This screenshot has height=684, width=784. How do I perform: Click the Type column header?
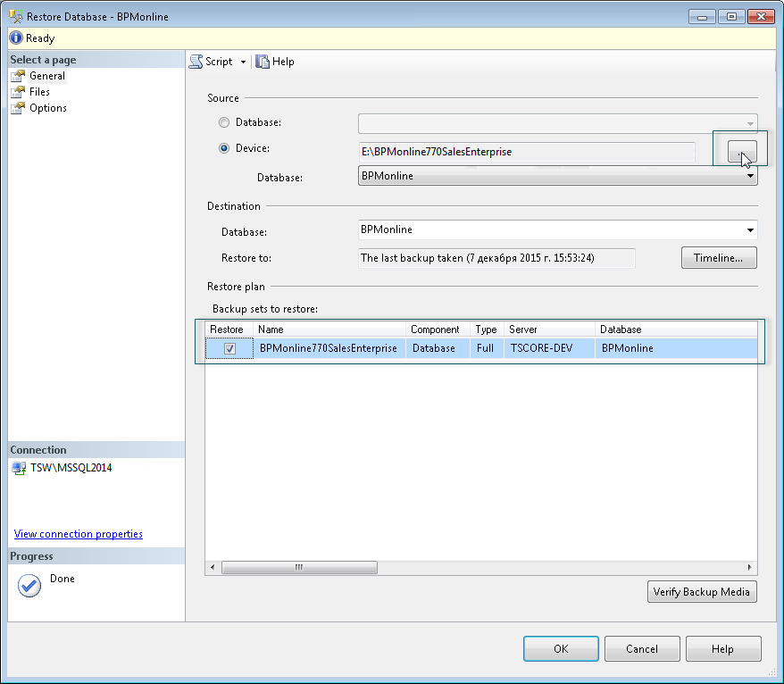tap(487, 329)
